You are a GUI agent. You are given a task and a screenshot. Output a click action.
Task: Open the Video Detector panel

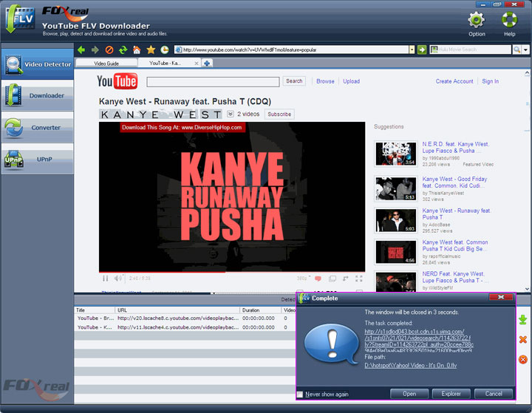[x=37, y=64]
